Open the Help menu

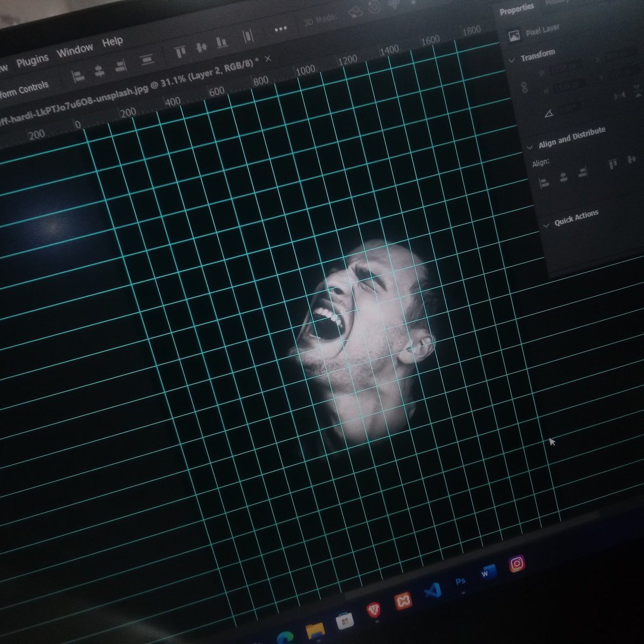click(x=112, y=41)
